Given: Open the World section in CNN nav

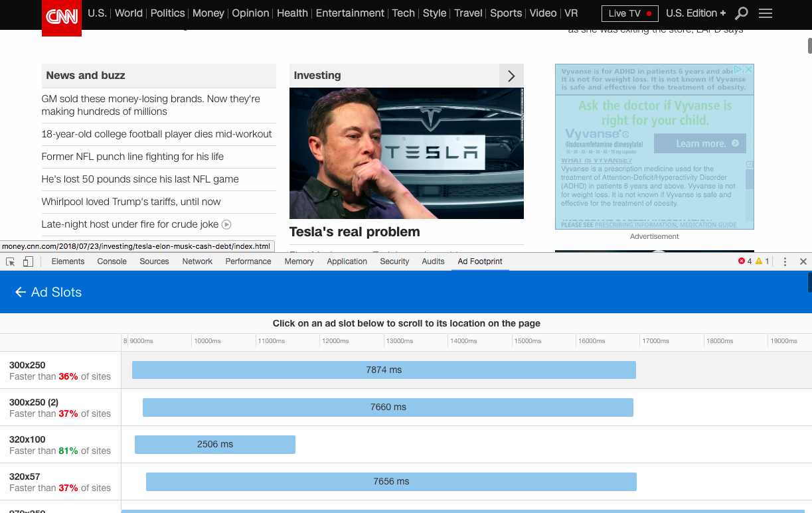Looking at the screenshot, I should pyautogui.click(x=129, y=13).
